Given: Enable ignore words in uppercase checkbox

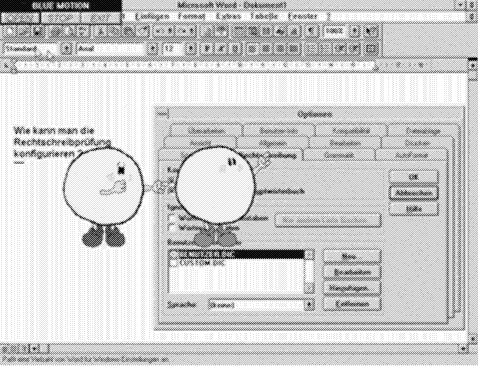Looking at the screenshot, I should (172, 218).
